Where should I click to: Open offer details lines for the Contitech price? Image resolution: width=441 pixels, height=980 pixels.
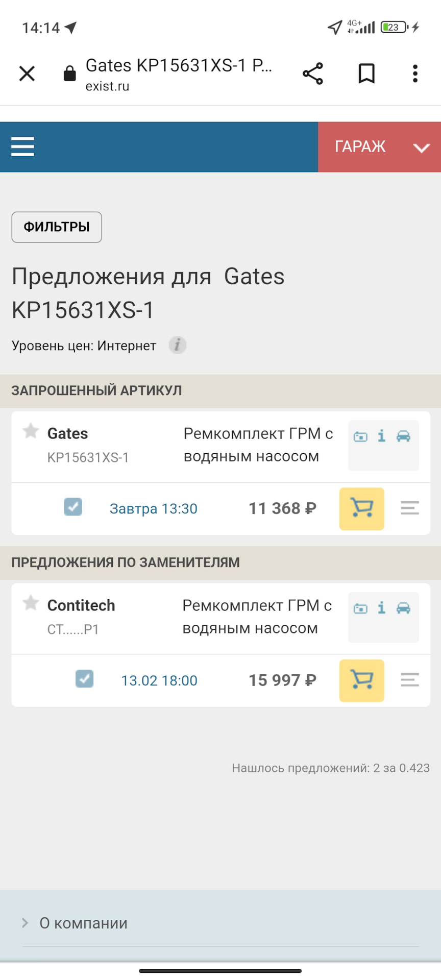click(x=410, y=680)
